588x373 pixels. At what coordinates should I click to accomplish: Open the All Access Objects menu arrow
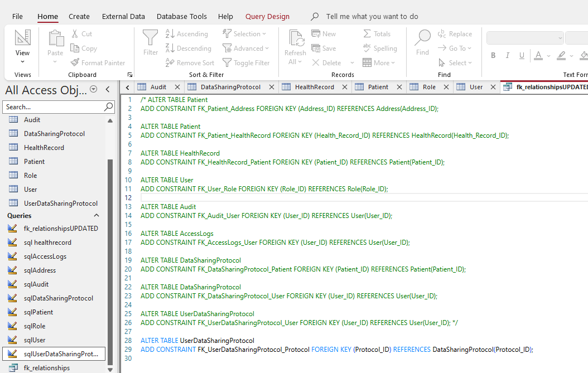click(x=94, y=89)
